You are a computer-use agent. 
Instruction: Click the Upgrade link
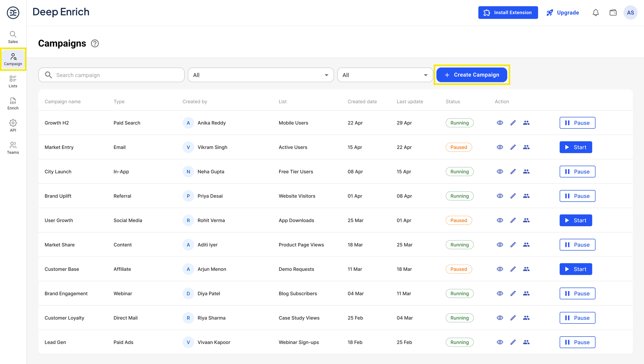click(x=563, y=13)
